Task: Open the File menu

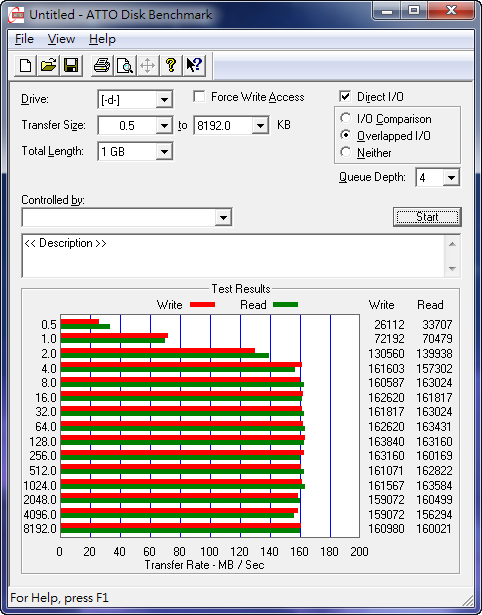Action: click(24, 39)
